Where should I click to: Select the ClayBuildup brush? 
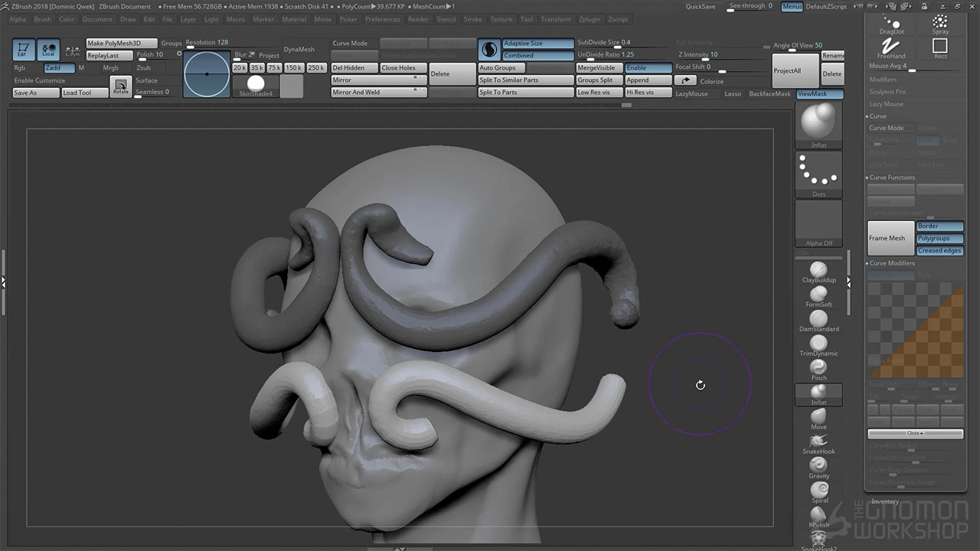818,270
